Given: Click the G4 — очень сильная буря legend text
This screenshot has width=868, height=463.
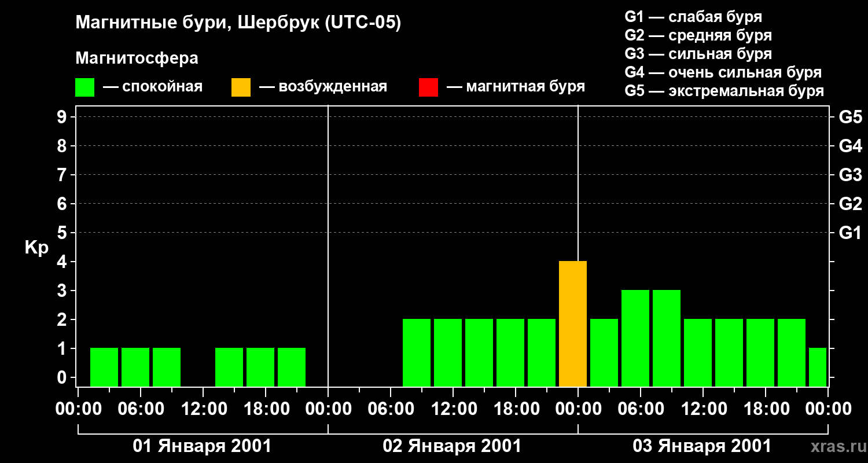Looking at the screenshot, I should coord(723,72).
